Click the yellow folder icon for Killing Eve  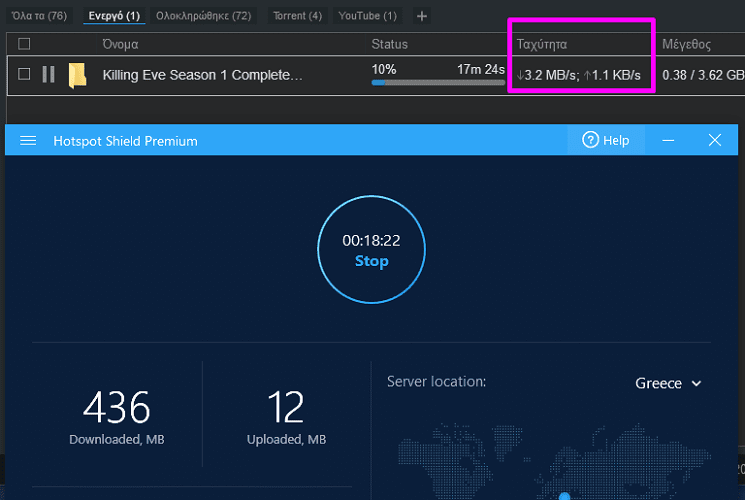77,75
